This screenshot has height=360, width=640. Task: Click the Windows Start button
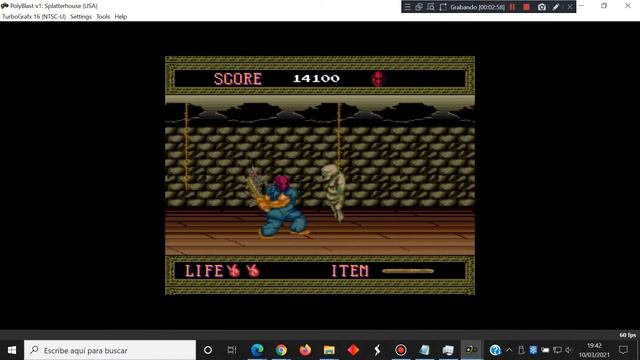[12, 350]
